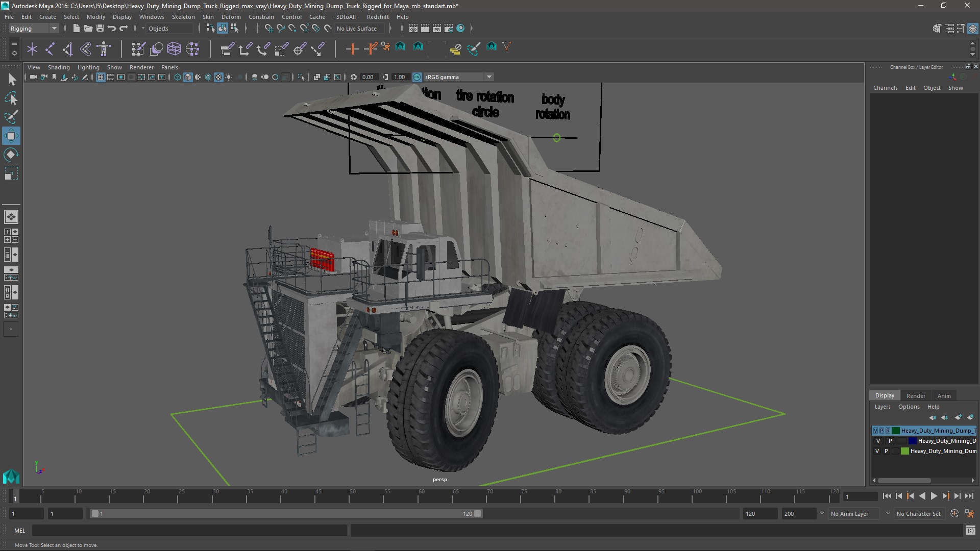Screen dimensions: 980x551
Task: Play the animation forwards
Action: click(934, 496)
